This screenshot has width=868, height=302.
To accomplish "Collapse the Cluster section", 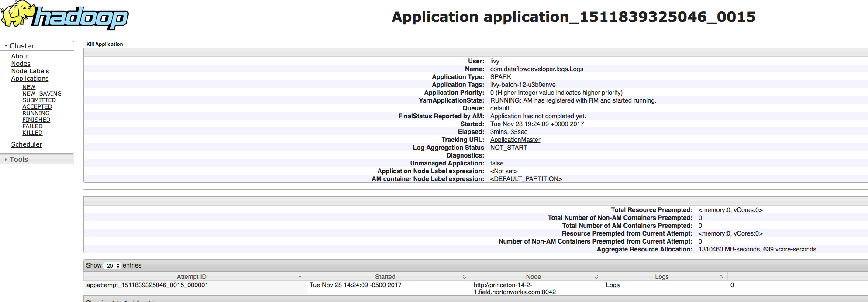I will (6, 46).
